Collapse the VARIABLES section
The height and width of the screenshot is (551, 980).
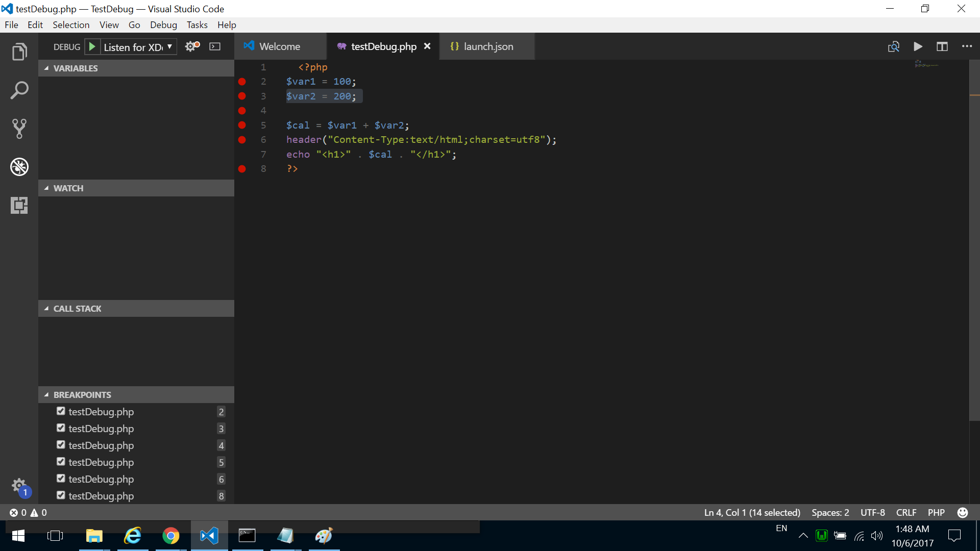[136, 68]
